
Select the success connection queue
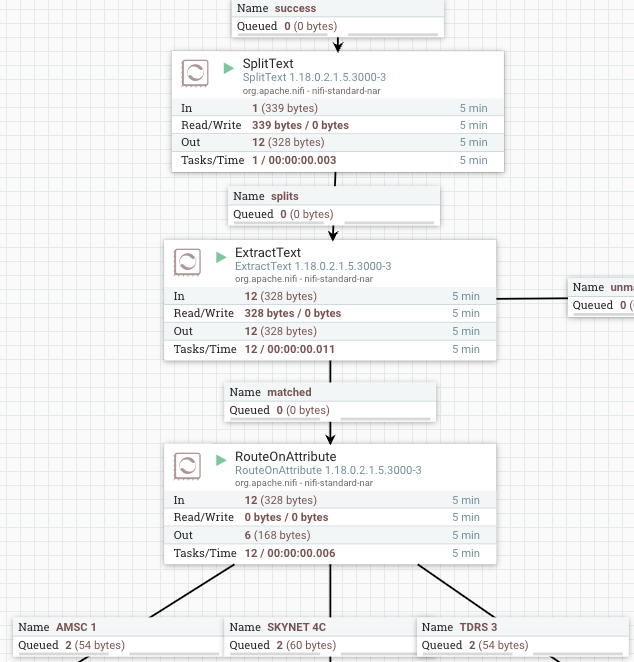(x=338, y=18)
